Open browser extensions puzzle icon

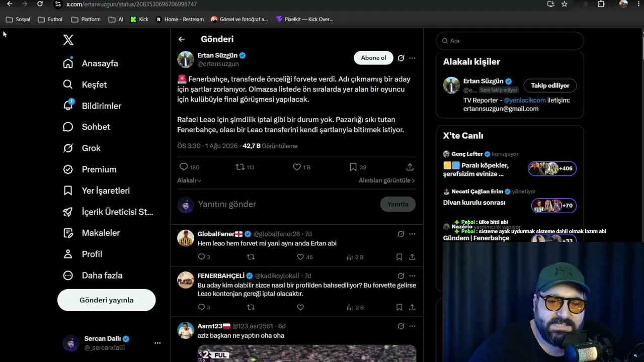601,4
